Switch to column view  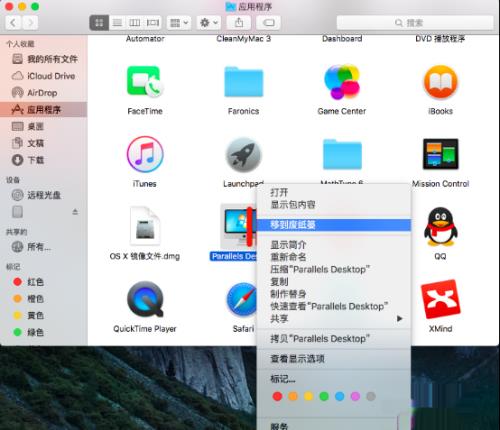pyautogui.click(x=135, y=23)
